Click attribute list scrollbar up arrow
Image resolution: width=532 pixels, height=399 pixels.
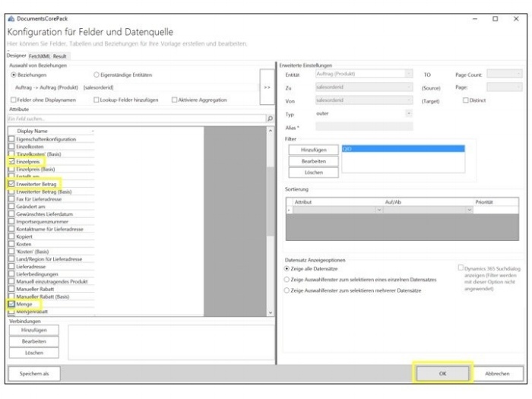[x=271, y=131]
